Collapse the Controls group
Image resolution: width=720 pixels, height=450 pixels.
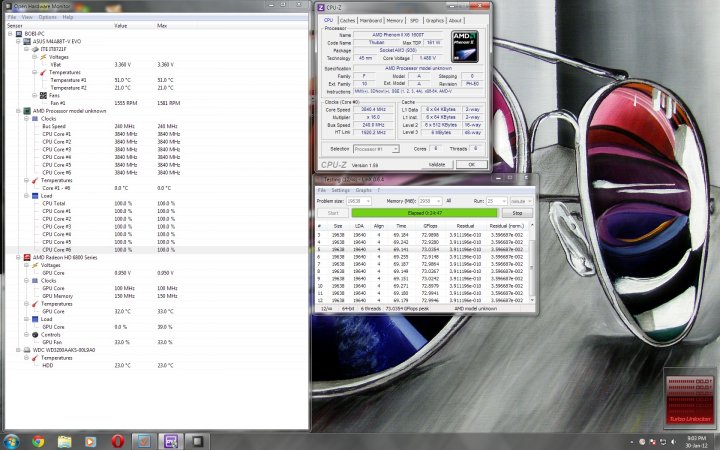point(27,335)
